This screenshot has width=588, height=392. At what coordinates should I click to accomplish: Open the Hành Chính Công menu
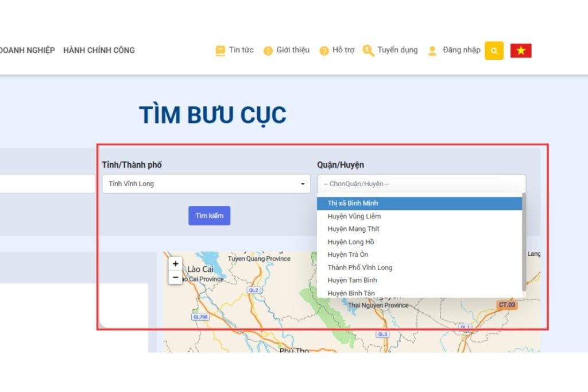point(99,50)
